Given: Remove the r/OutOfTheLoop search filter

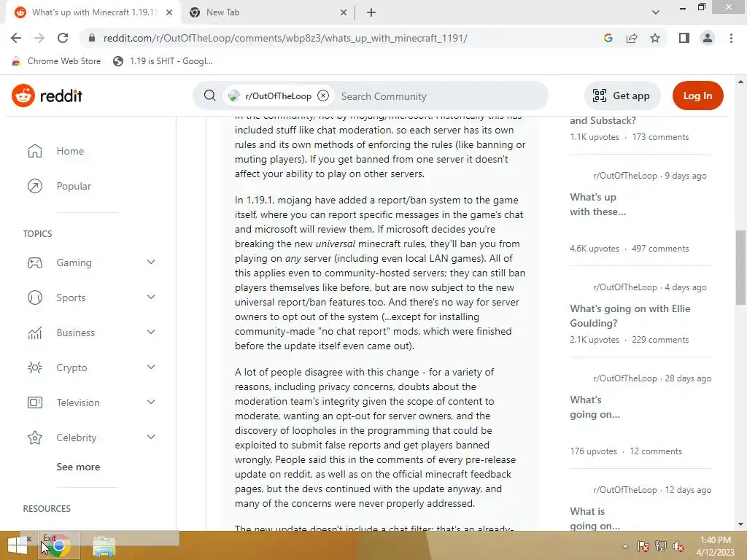Looking at the screenshot, I should [x=323, y=96].
